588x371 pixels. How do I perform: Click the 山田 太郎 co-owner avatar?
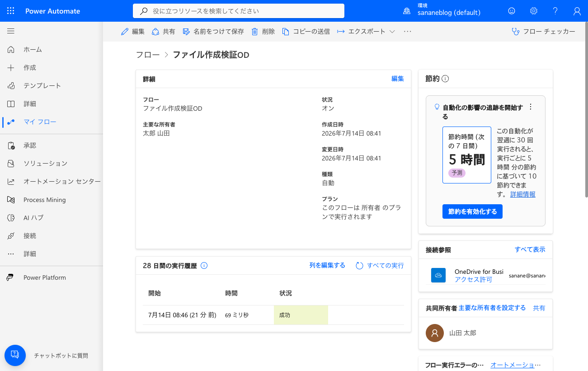pyautogui.click(x=435, y=333)
